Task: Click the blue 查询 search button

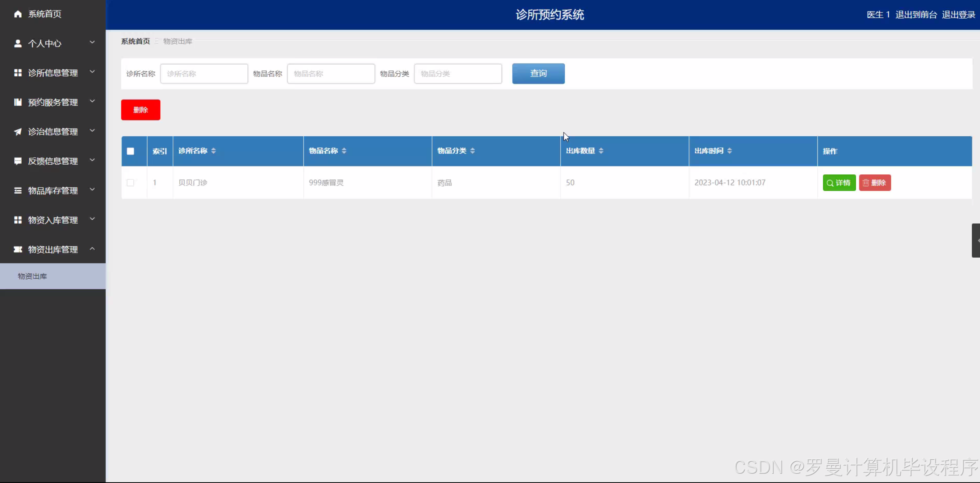Action: (538, 74)
